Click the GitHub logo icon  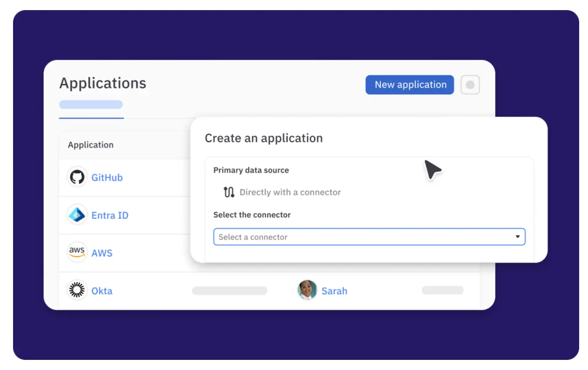pyautogui.click(x=77, y=177)
